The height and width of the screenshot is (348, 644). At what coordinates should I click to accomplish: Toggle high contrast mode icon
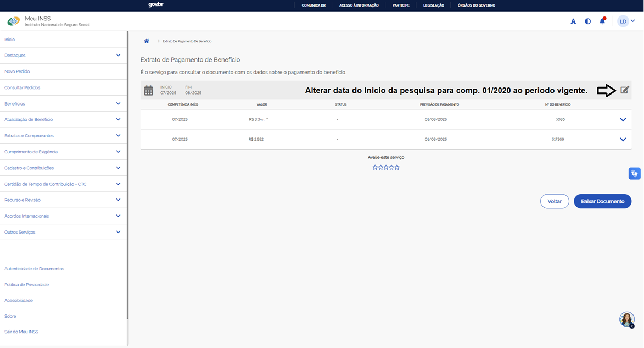[588, 21]
